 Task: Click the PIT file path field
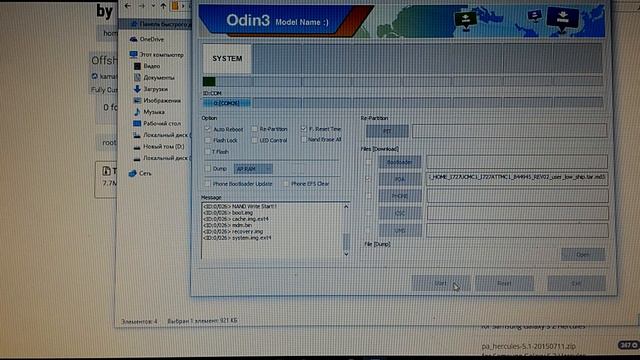pyautogui.click(x=509, y=131)
